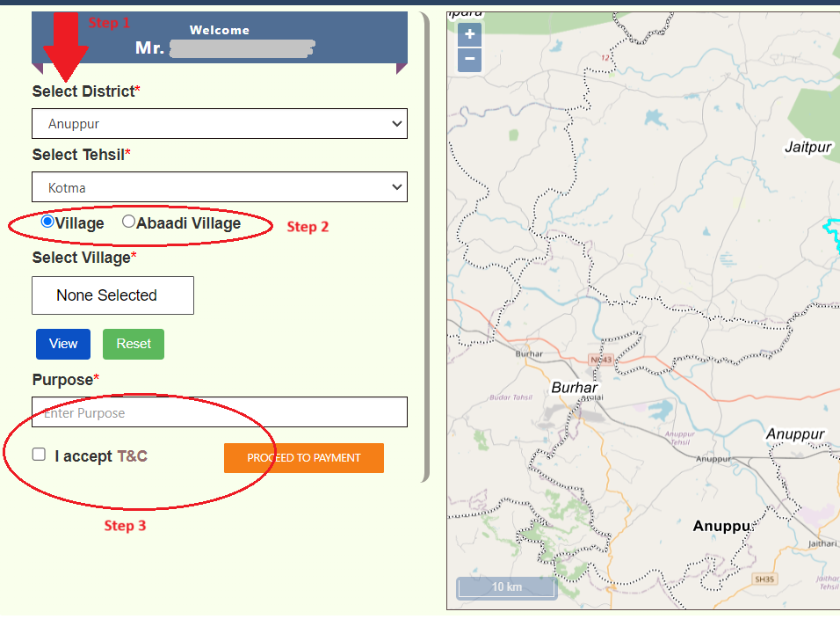
Task: Click the NH43 highway shield on map
Action: point(601,360)
